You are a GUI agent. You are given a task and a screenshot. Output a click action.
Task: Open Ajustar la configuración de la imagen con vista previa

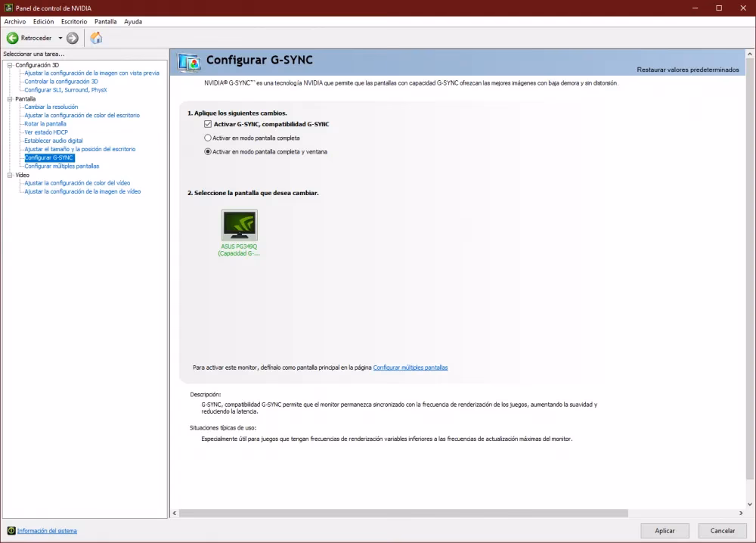point(91,73)
